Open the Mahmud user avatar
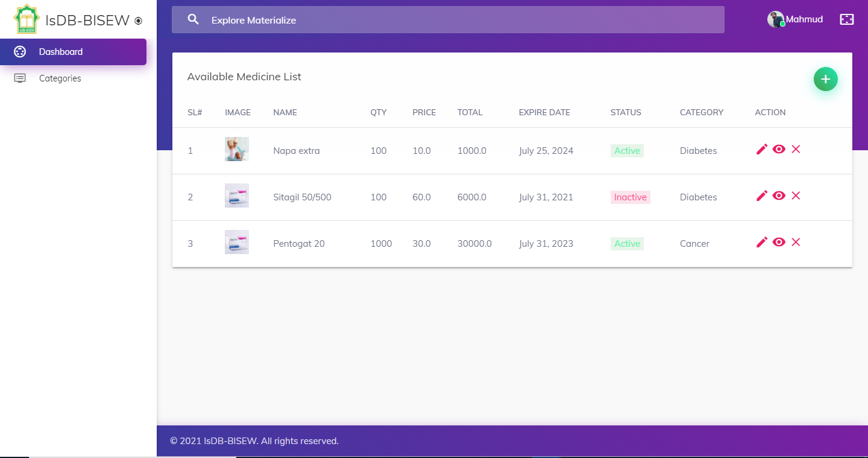Viewport: 868px width, 458px height. 776,19
